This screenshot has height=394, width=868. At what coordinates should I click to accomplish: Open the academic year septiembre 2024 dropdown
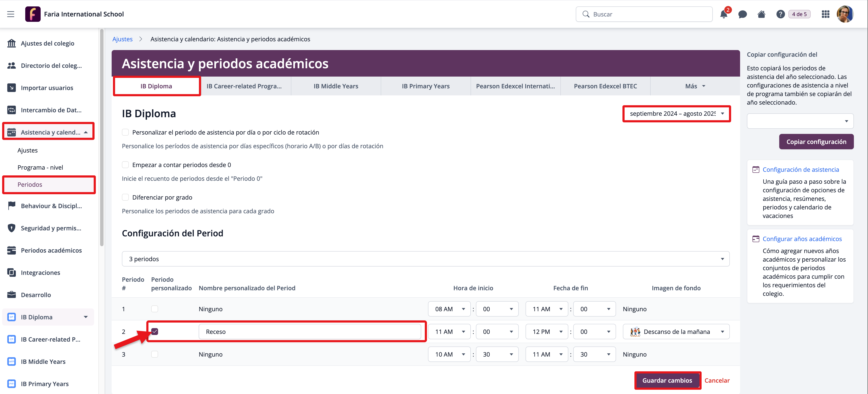coord(676,114)
